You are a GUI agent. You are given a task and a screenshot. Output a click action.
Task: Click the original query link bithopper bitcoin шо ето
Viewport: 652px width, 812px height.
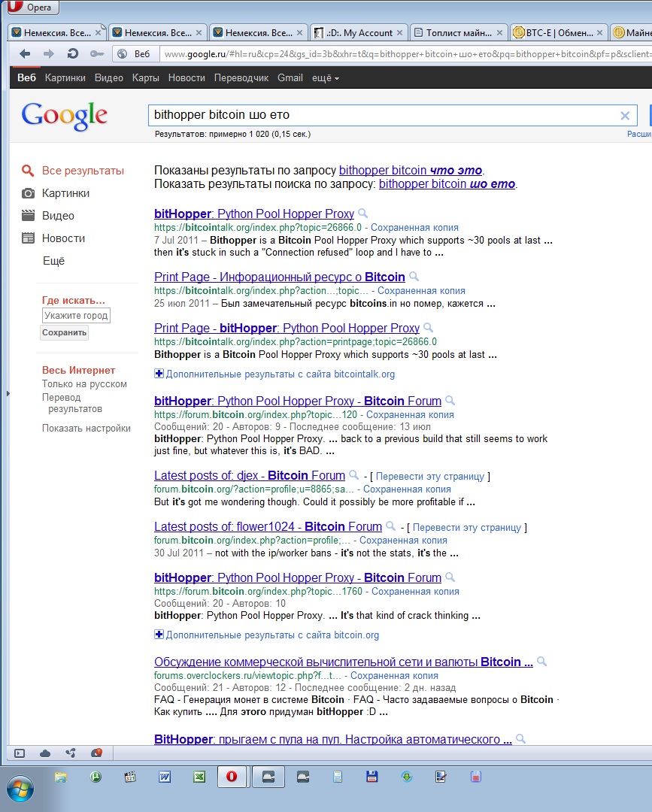pos(447,184)
